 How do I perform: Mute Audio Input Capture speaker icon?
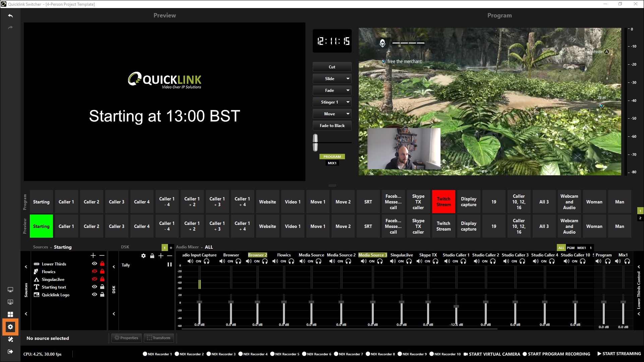tap(190, 261)
